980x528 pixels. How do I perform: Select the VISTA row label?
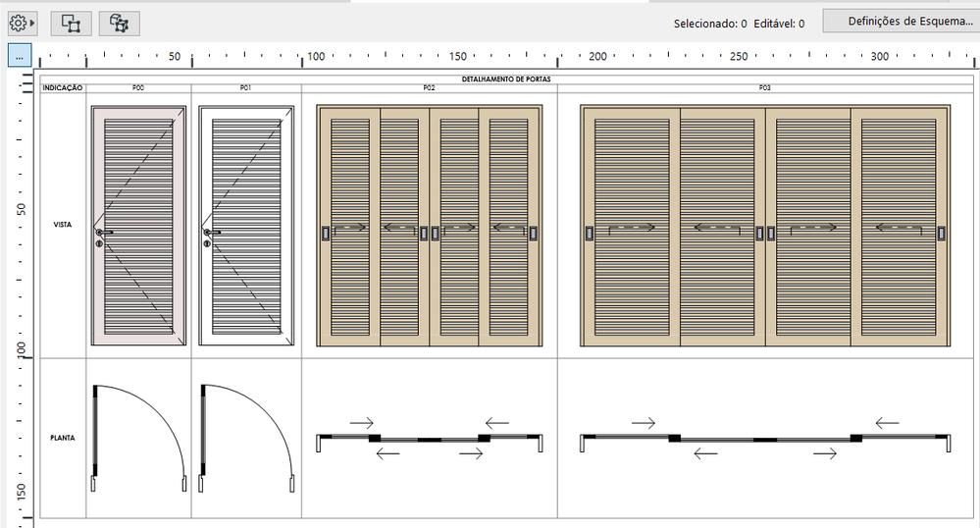coord(63,225)
